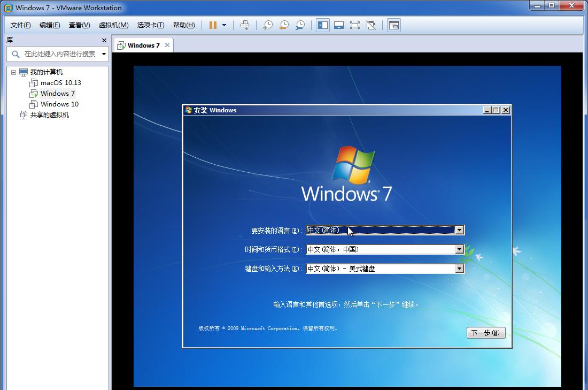The height and width of the screenshot is (390, 588).
Task: Open the 查看(V) menu
Action: 79,25
